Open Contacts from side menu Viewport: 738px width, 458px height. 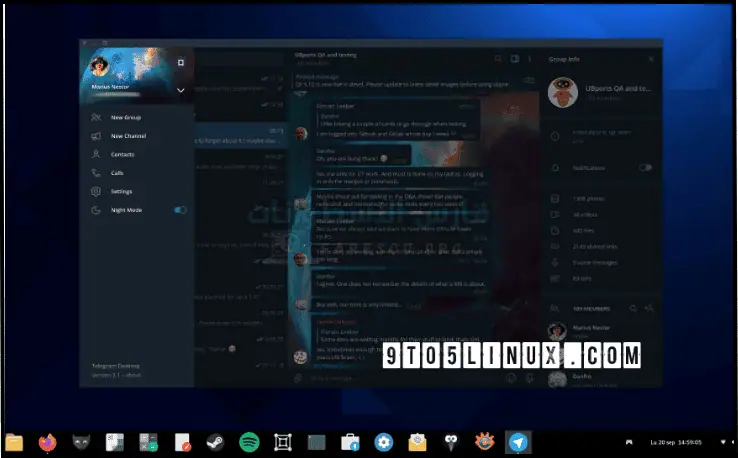coord(122,155)
